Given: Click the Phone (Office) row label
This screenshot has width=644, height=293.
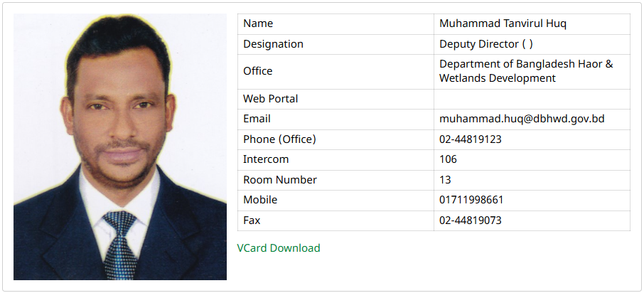Looking at the screenshot, I should pos(279,139).
